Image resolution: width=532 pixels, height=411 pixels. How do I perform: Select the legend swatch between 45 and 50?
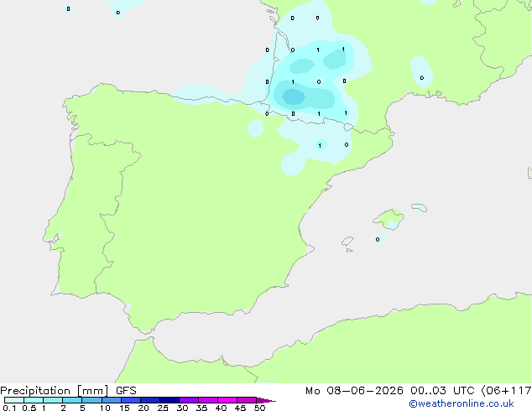[247, 400]
